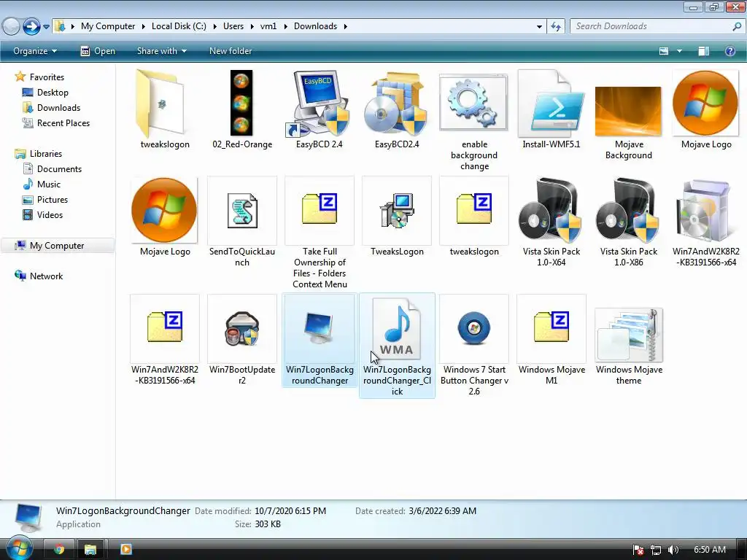
Task: Open the media player taskbar icon
Action: [125, 549]
